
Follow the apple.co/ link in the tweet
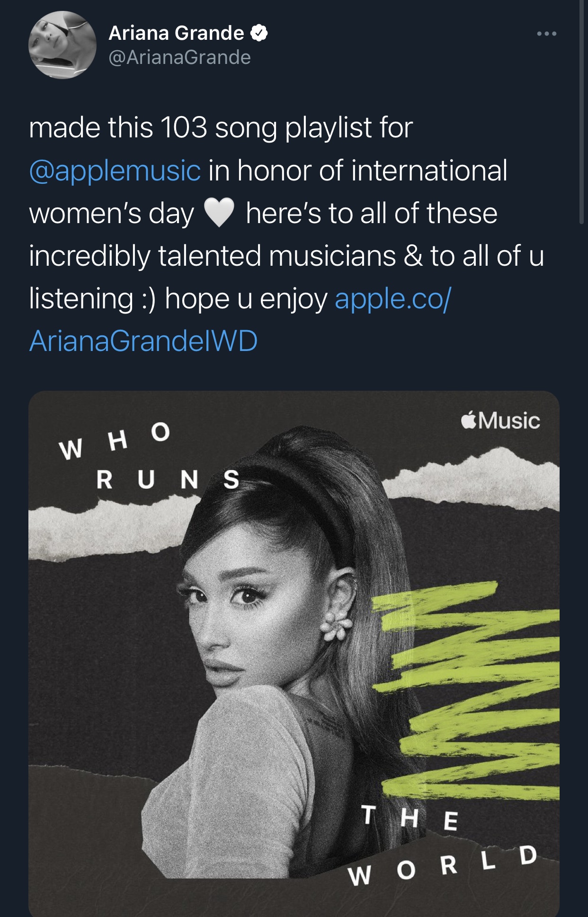click(x=393, y=299)
